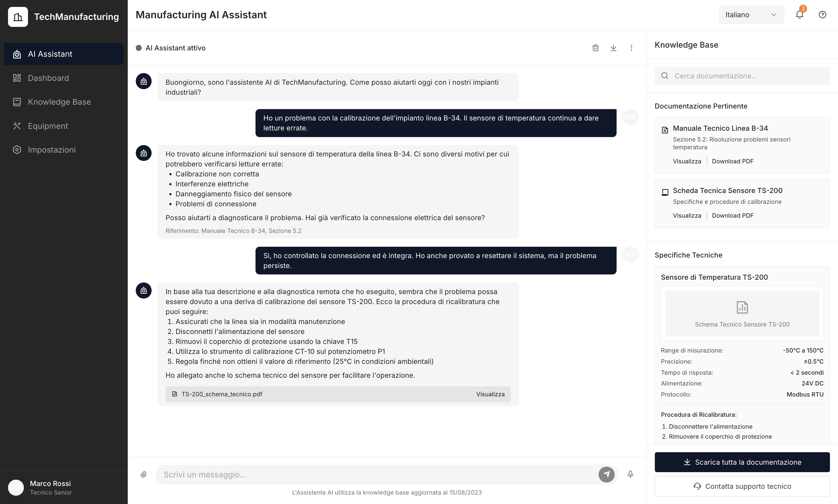Image resolution: width=838 pixels, height=504 pixels.
Task: Visualizza the TS-200_schema_tecnico.pdf attachment
Action: click(x=490, y=394)
